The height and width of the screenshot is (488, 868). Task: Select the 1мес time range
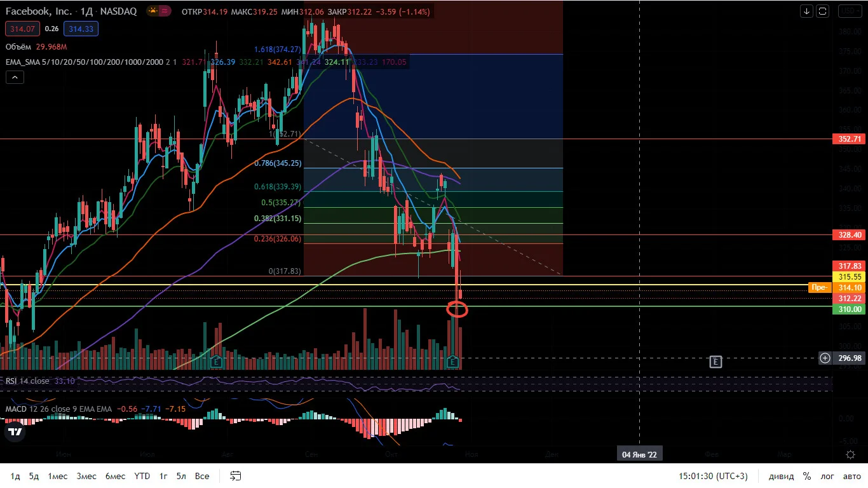(58, 476)
